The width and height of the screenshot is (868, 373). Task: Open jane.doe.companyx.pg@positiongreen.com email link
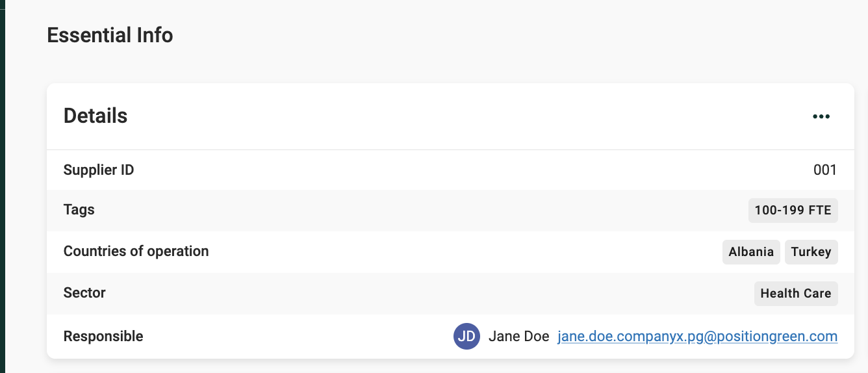click(697, 337)
